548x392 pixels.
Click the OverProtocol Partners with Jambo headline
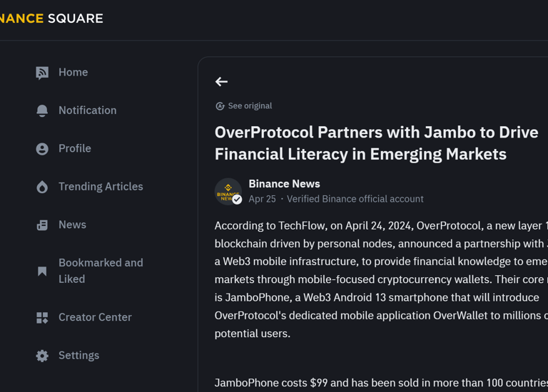tap(376, 143)
